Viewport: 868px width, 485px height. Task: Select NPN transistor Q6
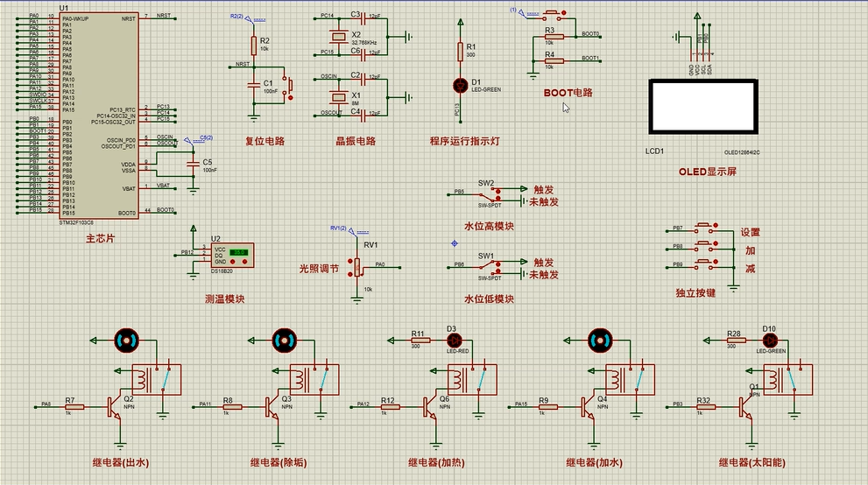[430, 408]
